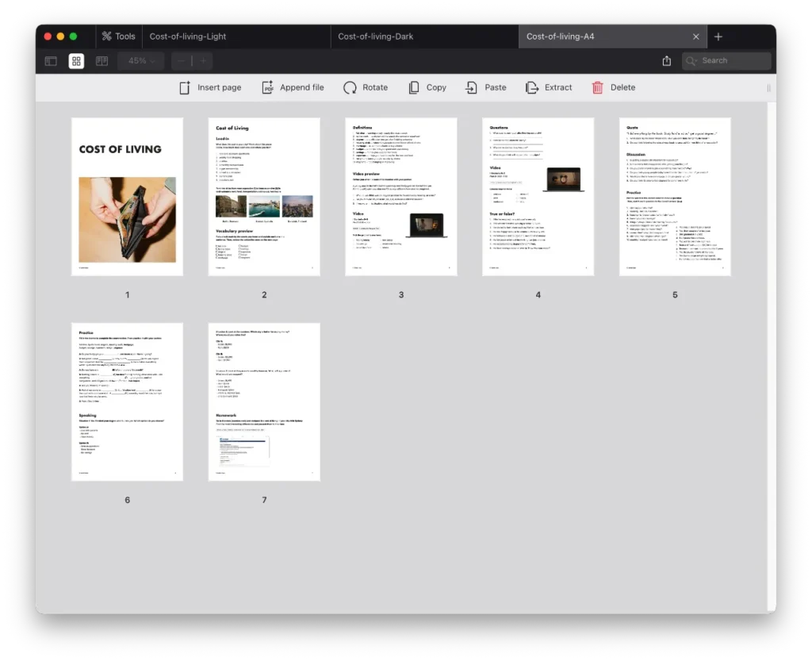This screenshot has width=812, height=661.
Task: Toggle the page thumbnails grid view
Action: click(x=76, y=61)
